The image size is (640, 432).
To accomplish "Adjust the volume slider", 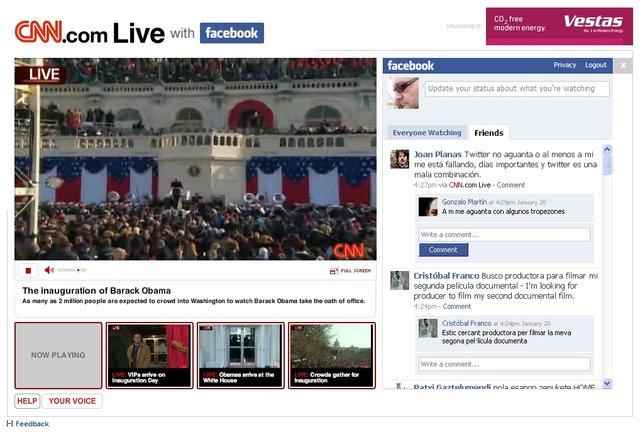I will (71, 270).
